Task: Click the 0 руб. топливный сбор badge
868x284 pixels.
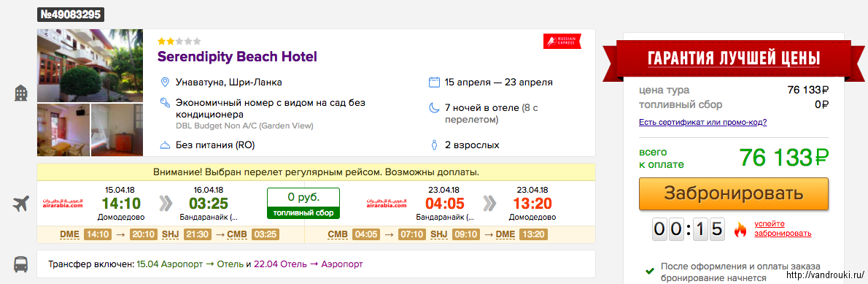Action: click(x=303, y=203)
